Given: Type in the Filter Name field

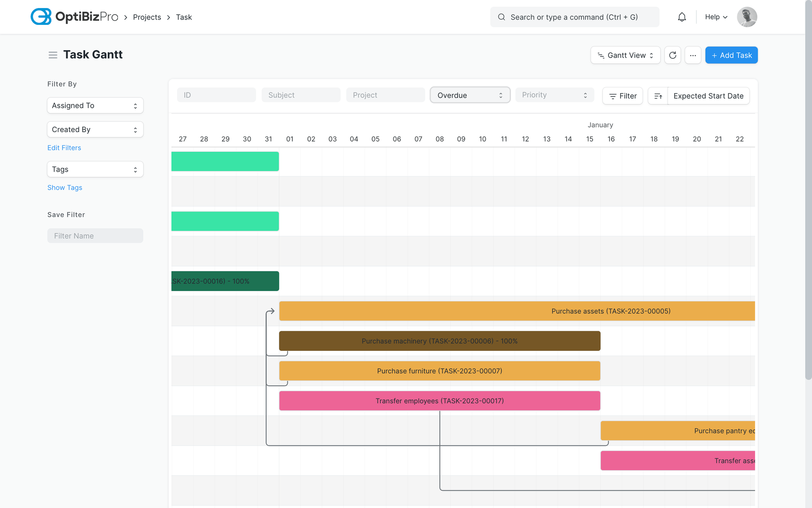Looking at the screenshot, I should point(95,236).
